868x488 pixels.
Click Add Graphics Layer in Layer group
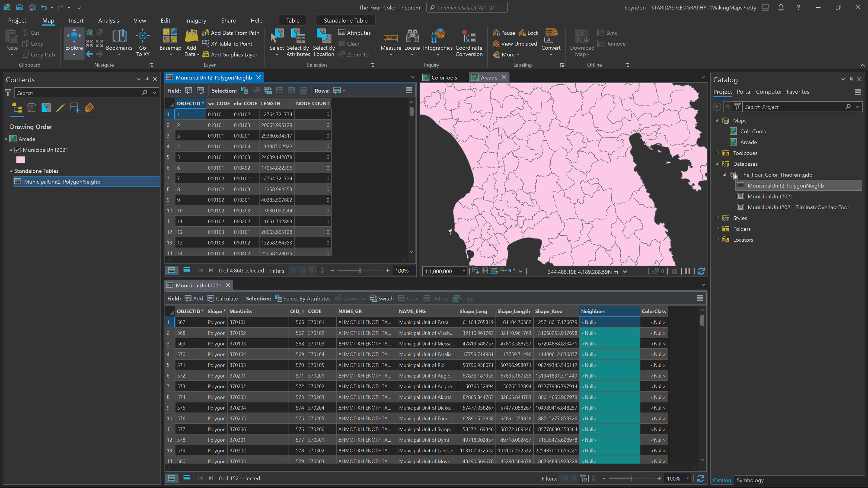pos(231,54)
